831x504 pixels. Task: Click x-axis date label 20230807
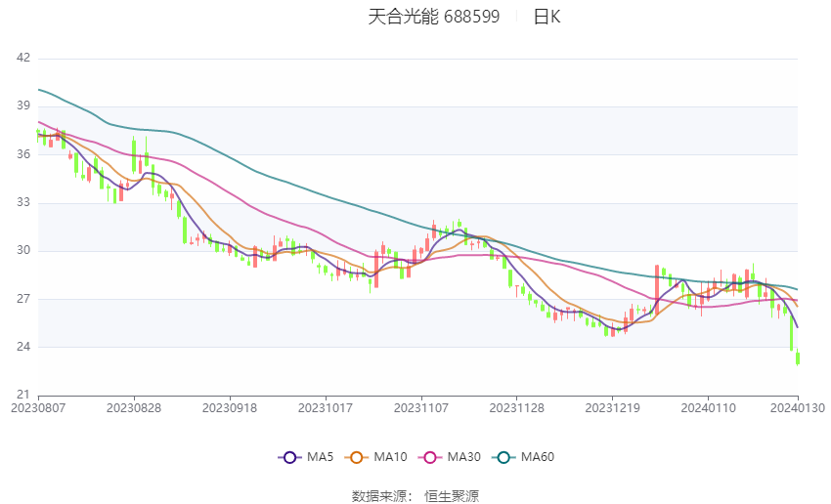click(x=38, y=408)
